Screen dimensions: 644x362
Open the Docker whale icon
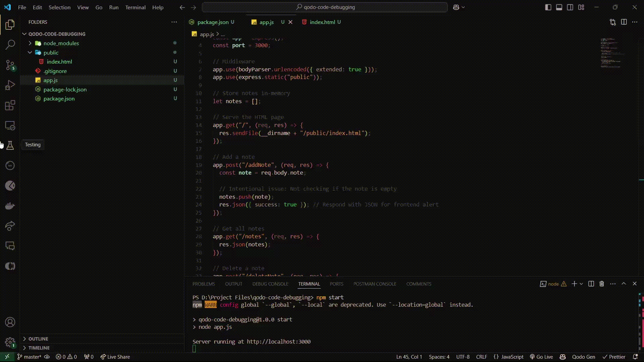coord(10,206)
